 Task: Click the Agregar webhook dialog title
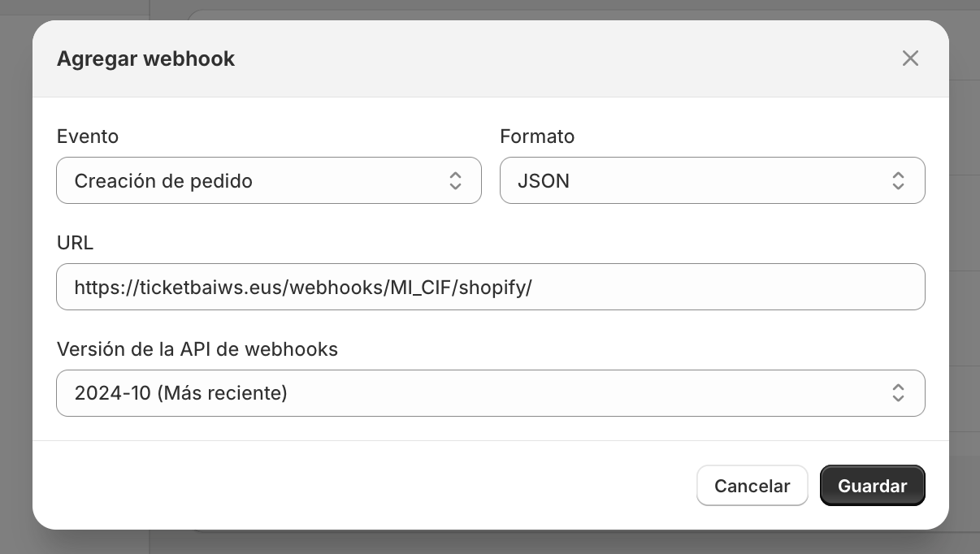click(145, 58)
